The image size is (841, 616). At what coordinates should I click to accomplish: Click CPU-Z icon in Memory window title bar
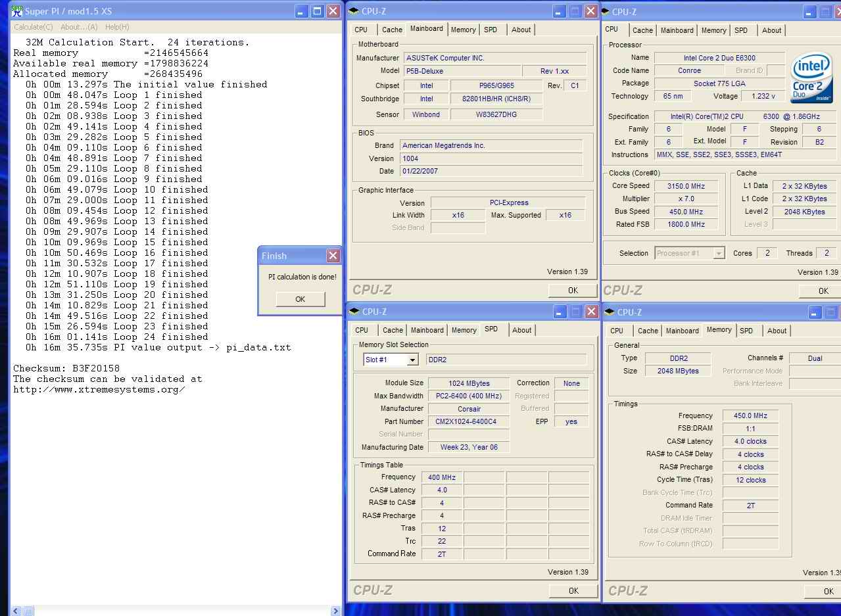click(x=610, y=312)
